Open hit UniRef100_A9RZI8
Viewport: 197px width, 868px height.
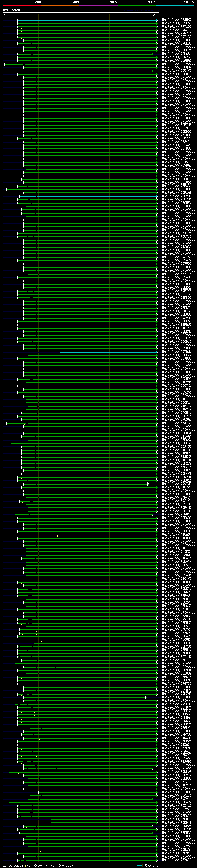click(176, 30)
